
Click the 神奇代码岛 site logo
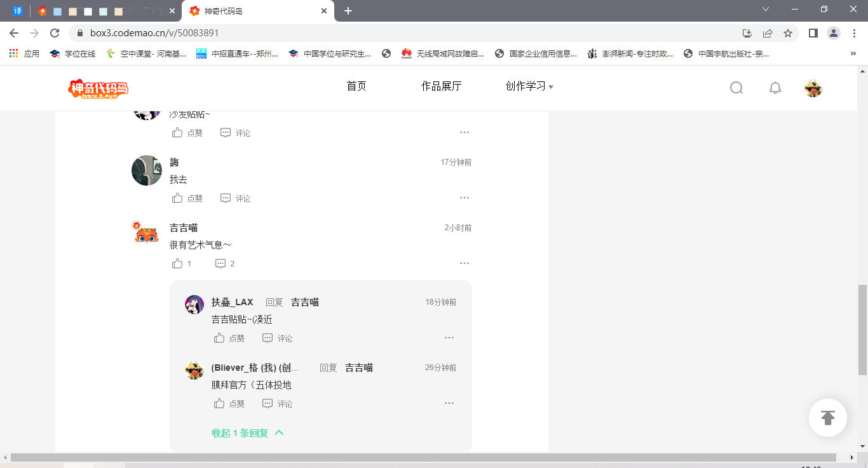coord(98,88)
